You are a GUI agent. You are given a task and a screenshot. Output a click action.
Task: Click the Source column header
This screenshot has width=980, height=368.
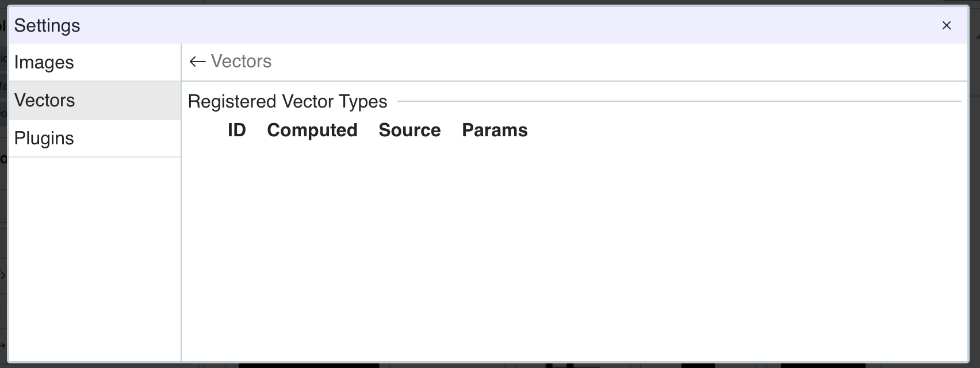click(x=409, y=130)
